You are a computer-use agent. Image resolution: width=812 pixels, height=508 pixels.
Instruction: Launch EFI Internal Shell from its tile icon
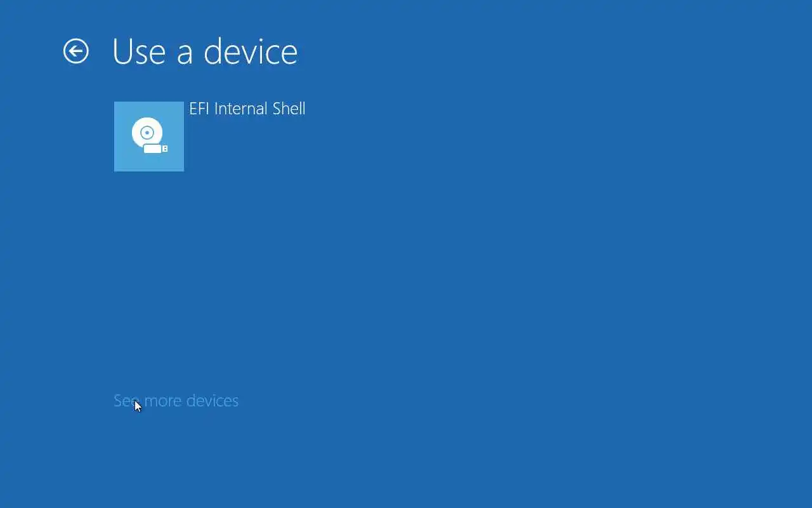(x=149, y=137)
